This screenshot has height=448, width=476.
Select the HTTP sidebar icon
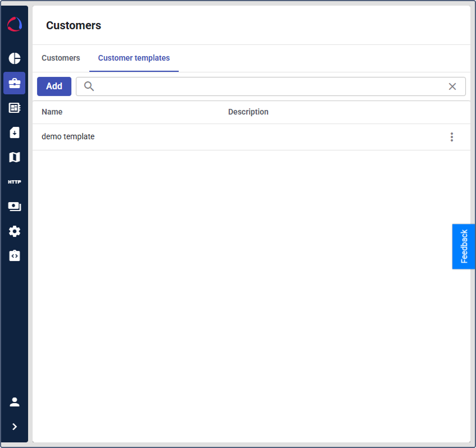[14, 181]
